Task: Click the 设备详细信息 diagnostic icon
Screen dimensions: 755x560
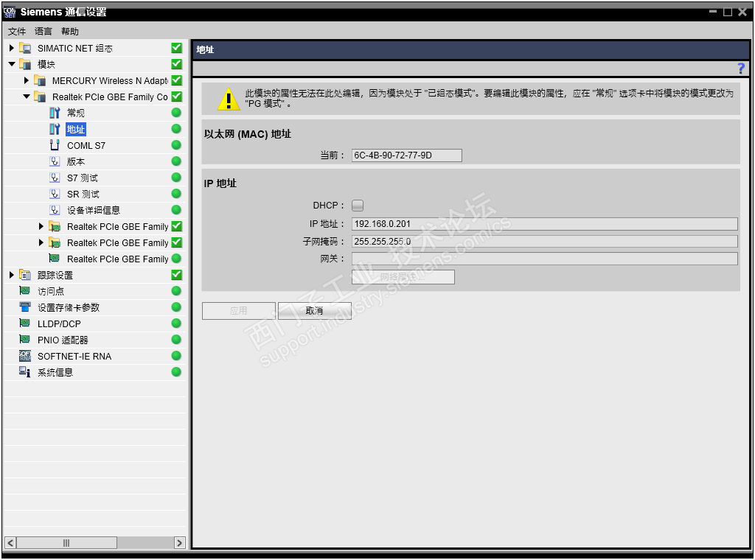Action: [55, 210]
